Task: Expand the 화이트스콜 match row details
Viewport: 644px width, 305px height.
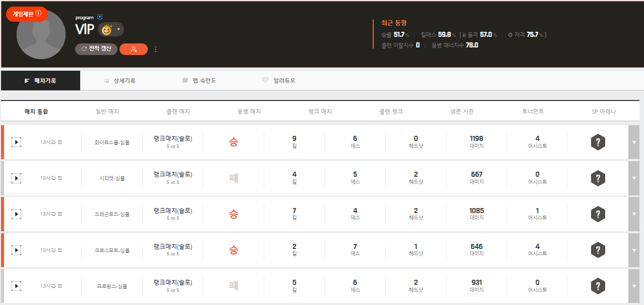Action: click(634, 142)
